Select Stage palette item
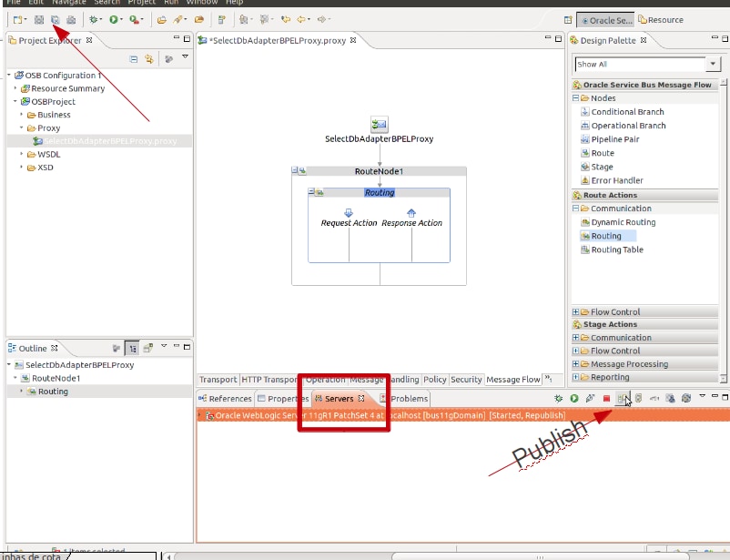 pos(597,167)
